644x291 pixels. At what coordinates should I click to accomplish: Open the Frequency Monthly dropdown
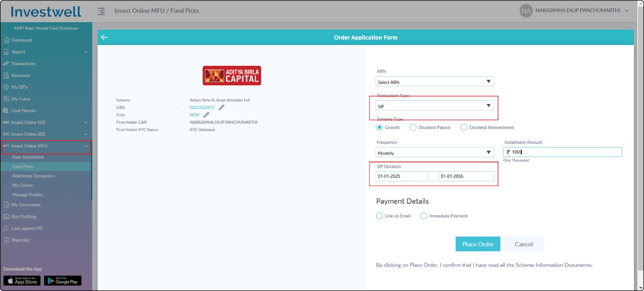click(x=435, y=153)
